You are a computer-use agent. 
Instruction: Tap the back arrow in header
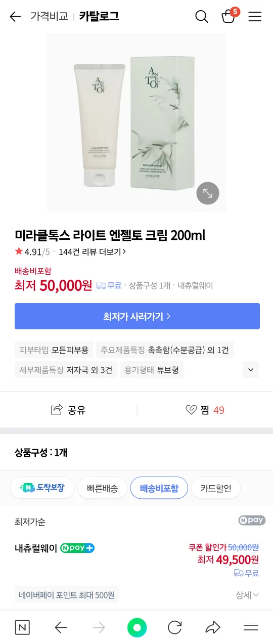pos(15,17)
